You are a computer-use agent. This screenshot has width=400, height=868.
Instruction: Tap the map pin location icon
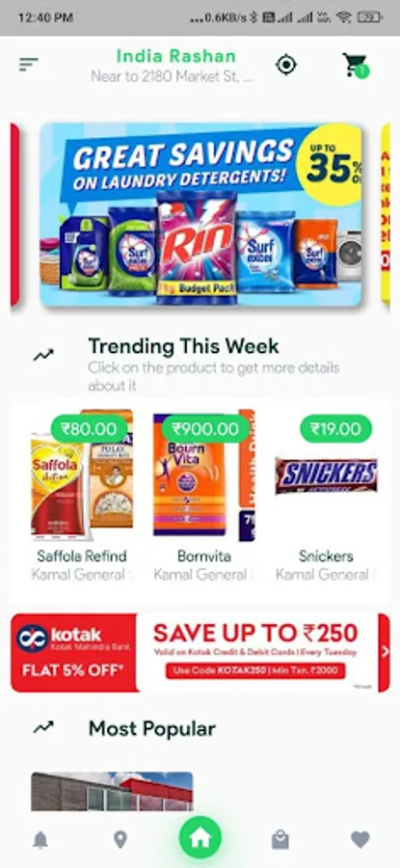[x=120, y=840]
